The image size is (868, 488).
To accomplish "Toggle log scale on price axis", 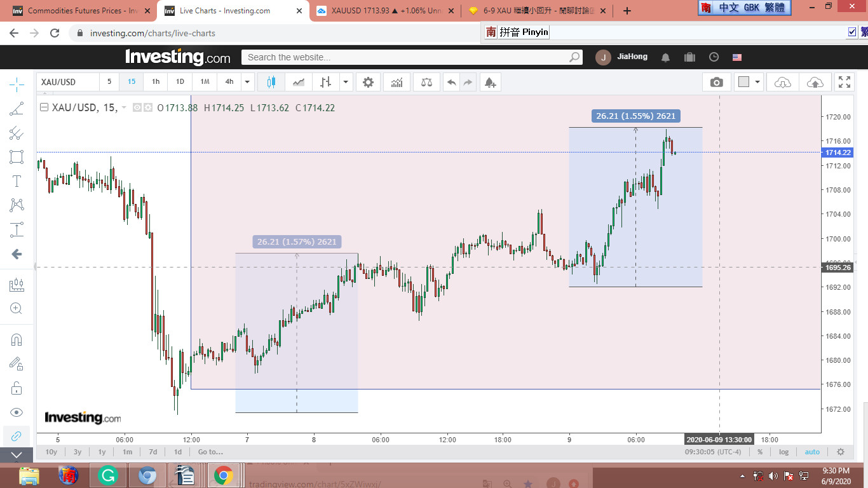I will 783,452.
